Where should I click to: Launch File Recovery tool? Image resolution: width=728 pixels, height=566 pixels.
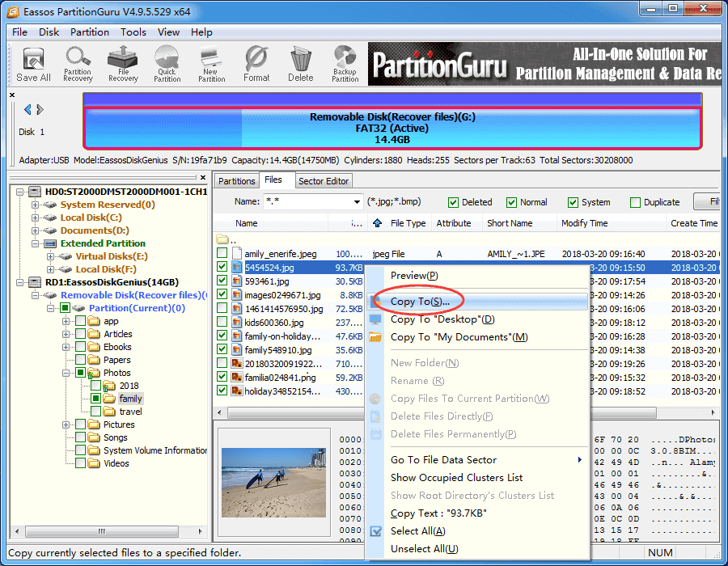point(123,65)
